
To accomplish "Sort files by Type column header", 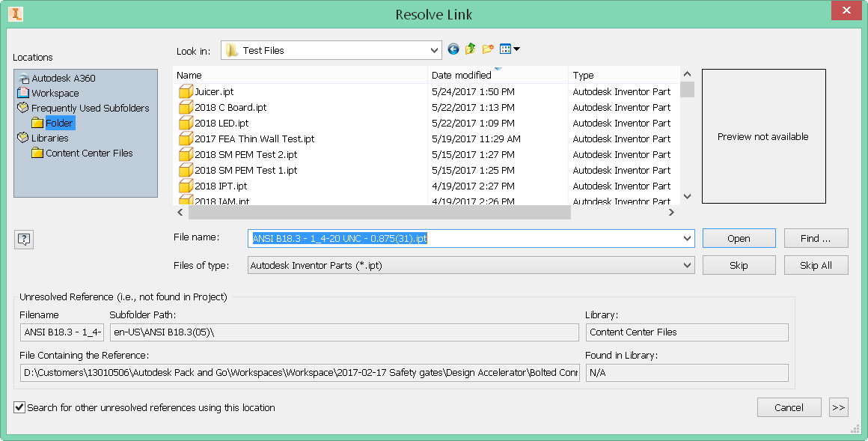I will [x=624, y=76].
